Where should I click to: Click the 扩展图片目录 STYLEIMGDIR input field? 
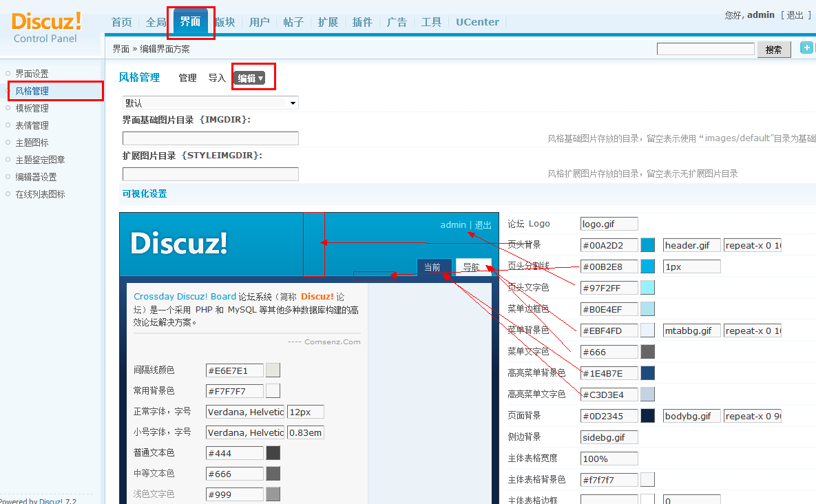point(210,174)
